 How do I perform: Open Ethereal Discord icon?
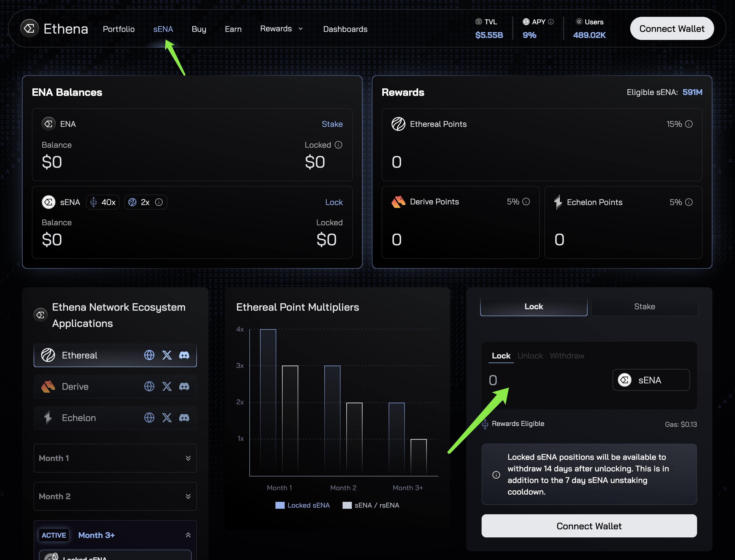tap(184, 355)
